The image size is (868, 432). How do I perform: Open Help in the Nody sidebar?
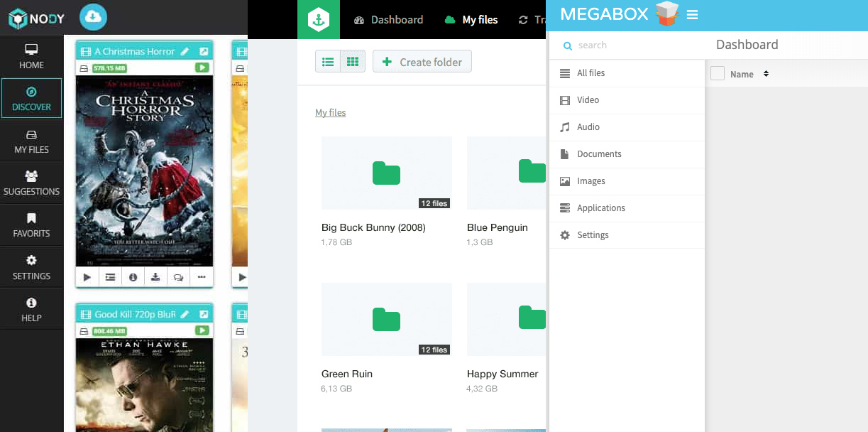pyautogui.click(x=31, y=309)
